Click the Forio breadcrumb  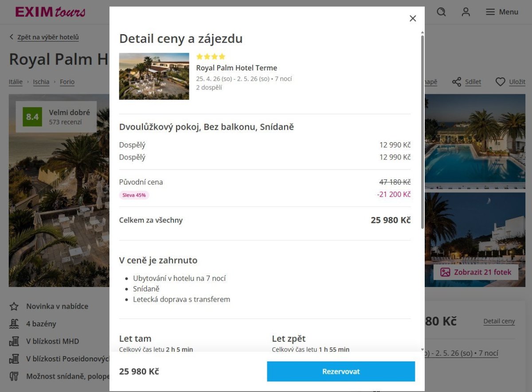67,82
